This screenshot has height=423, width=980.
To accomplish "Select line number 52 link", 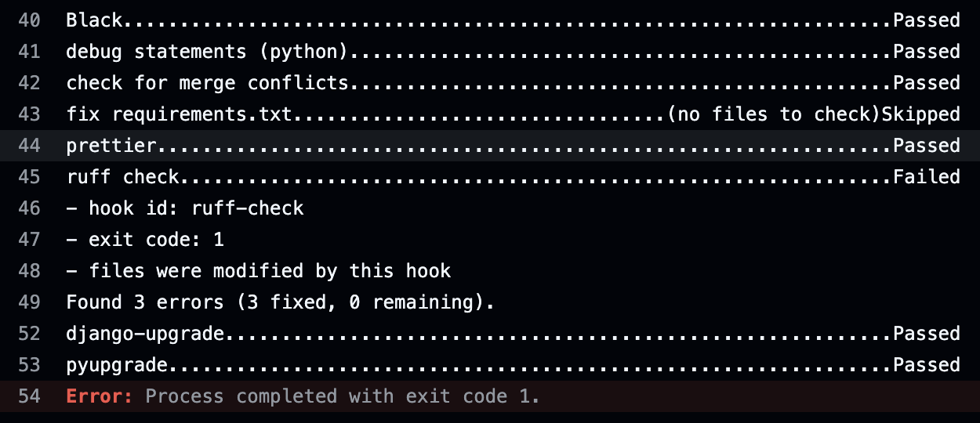I will 29,334.
